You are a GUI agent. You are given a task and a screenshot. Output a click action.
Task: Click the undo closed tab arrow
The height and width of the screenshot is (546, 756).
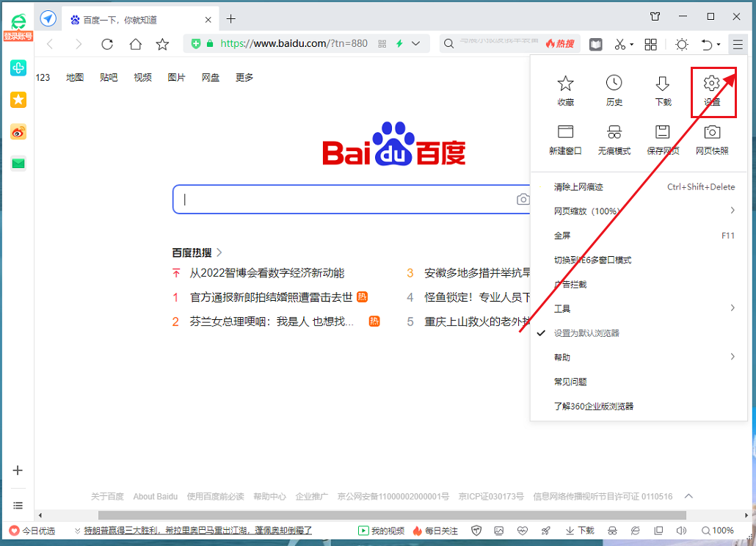[x=706, y=44]
